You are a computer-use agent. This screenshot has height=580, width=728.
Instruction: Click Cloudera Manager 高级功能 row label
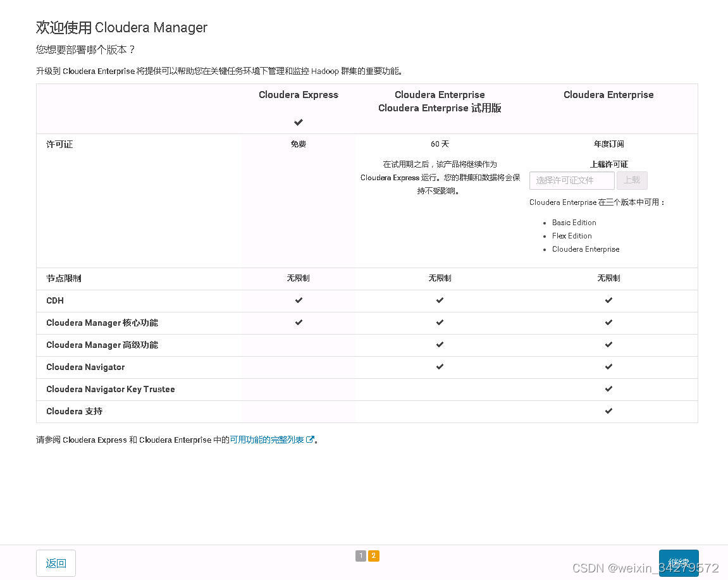coord(102,345)
